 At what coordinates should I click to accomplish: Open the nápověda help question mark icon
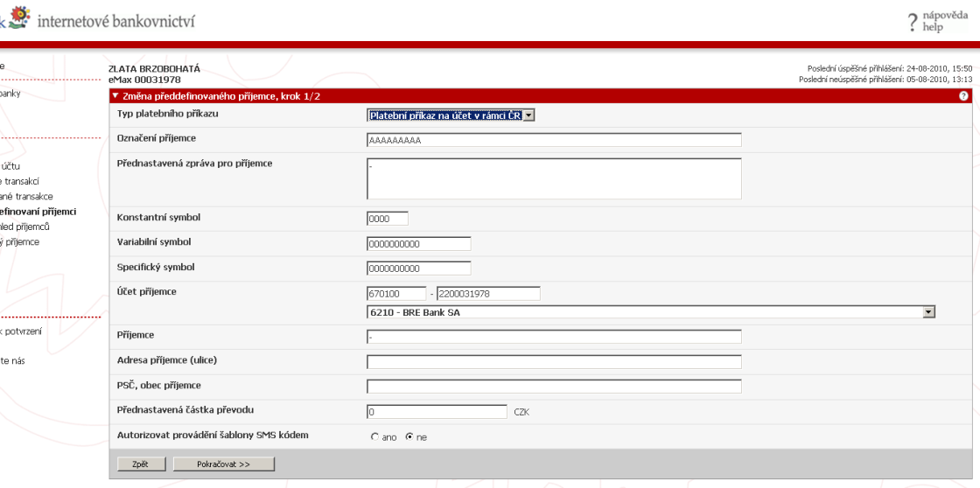[x=912, y=22]
